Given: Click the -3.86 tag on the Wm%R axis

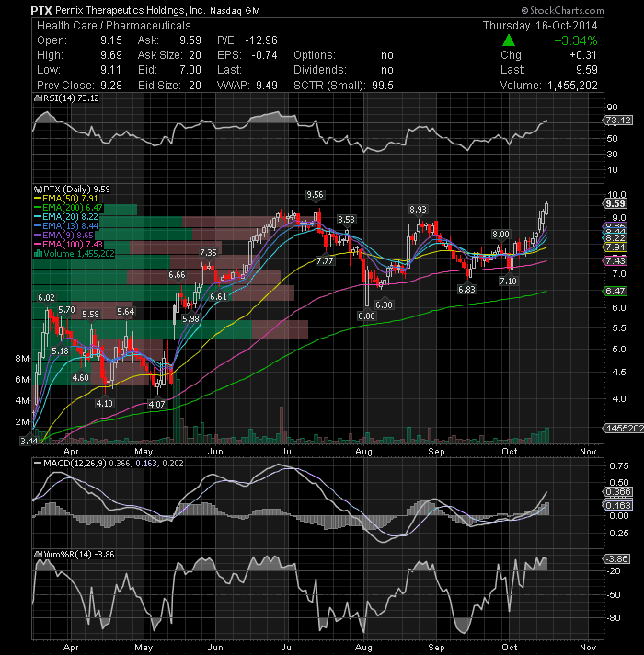Looking at the screenshot, I should point(616,559).
